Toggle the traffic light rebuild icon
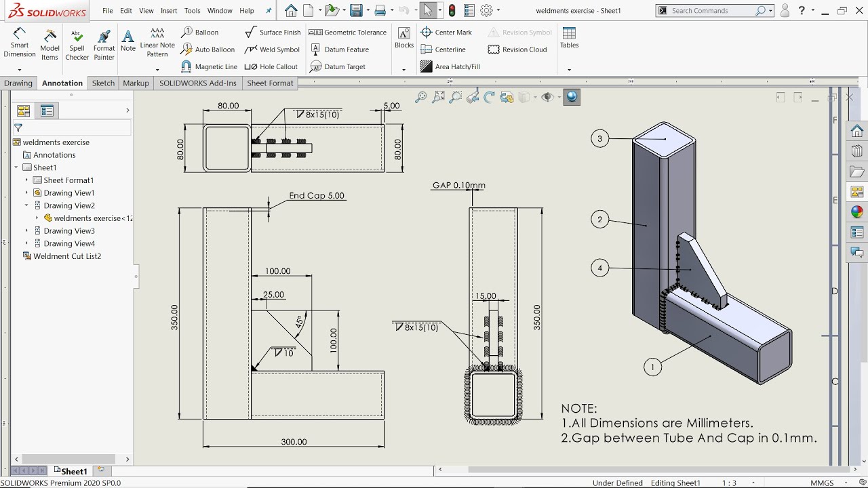868x488 pixels. pos(452,11)
